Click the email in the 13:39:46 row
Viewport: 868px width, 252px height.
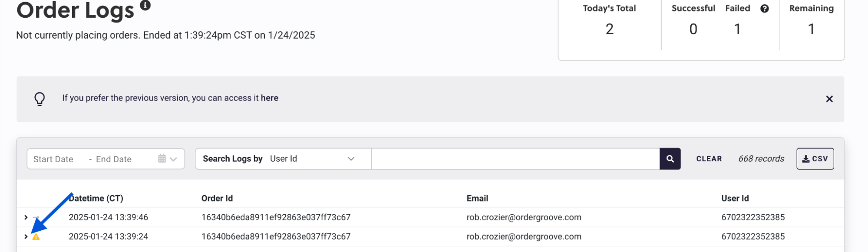pos(524,217)
